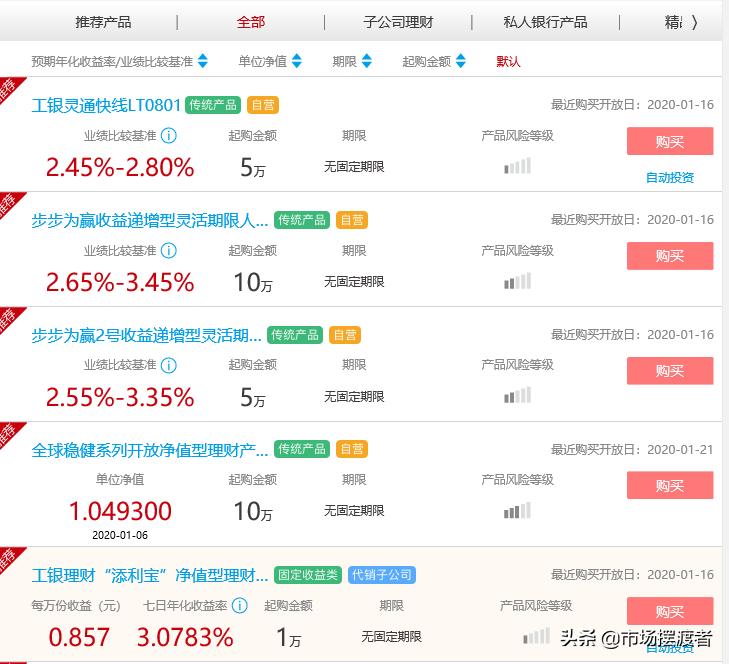Select 默认 sort order

(508, 61)
